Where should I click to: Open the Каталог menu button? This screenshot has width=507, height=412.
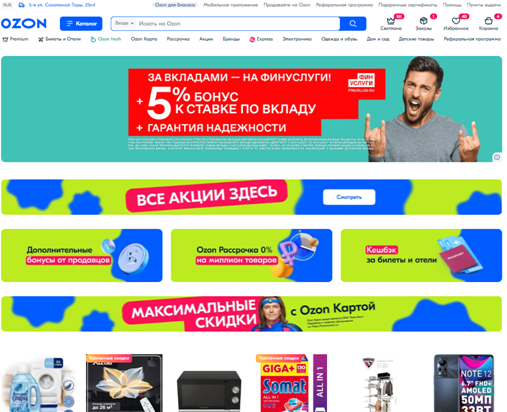[x=81, y=24]
